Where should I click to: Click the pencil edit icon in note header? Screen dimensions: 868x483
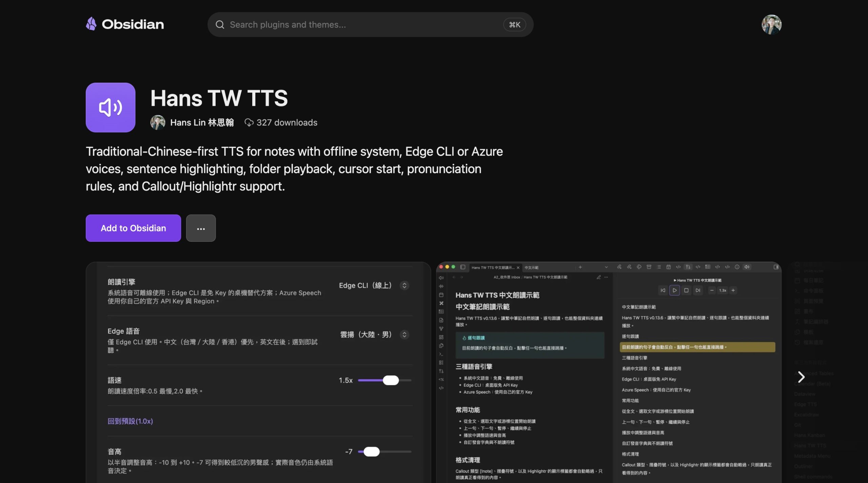pos(599,277)
